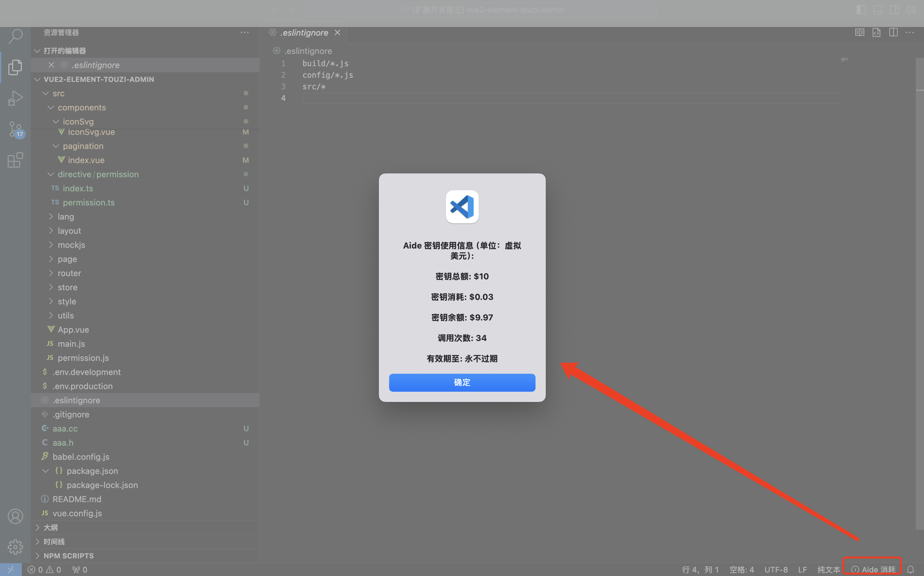Screen dimensions: 924x576
Task: Click Aide 消耗 status bar item
Action: (873, 570)
